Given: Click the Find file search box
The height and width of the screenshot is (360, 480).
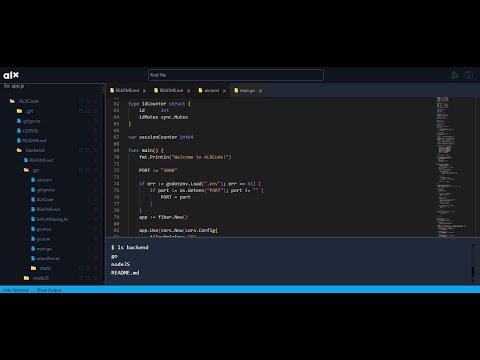Looking at the screenshot, I should click(x=236, y=75).
